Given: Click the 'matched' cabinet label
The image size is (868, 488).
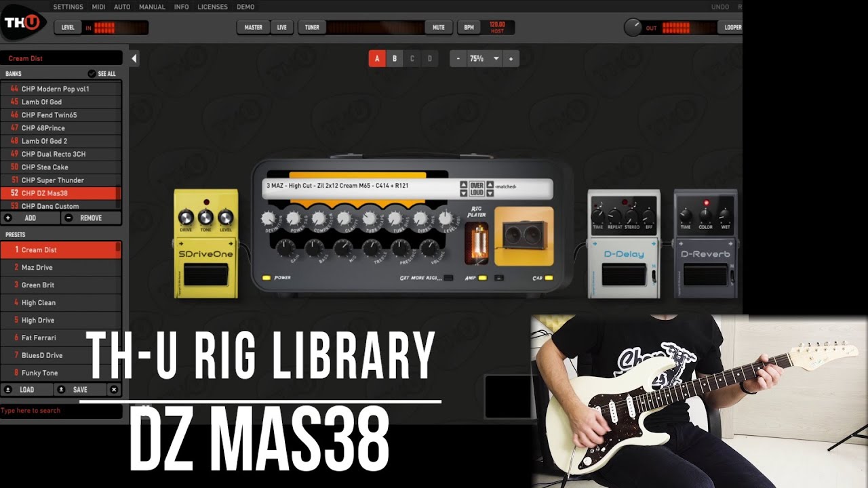Looking at the screenshot, I should click(x=506, y=186).
